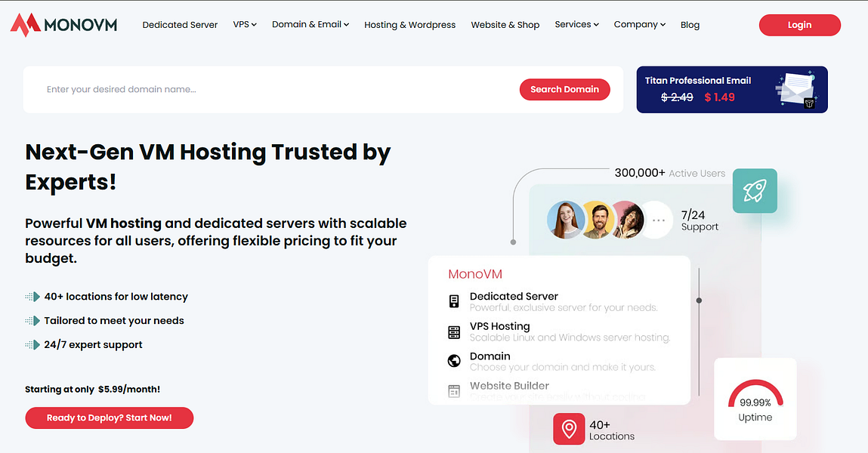This screenshot has height=453, width=868.
Task: Click the Dedicated Server list icon
Action: [x=454, y=301]
